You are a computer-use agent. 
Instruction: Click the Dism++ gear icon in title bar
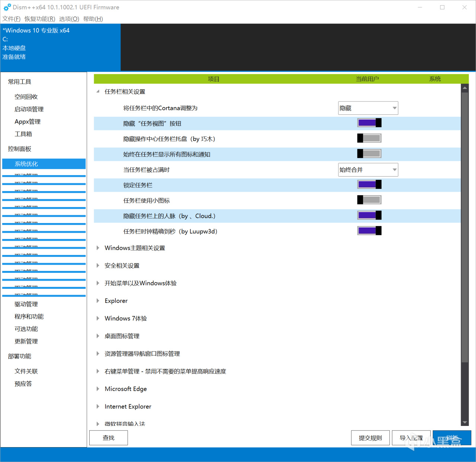7,7
